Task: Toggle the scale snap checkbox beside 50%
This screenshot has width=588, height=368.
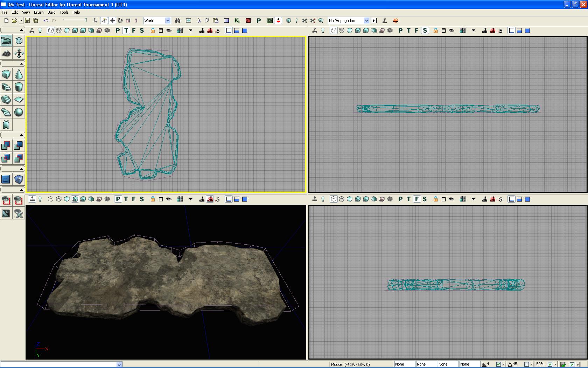Action: [x=550, y=364]
